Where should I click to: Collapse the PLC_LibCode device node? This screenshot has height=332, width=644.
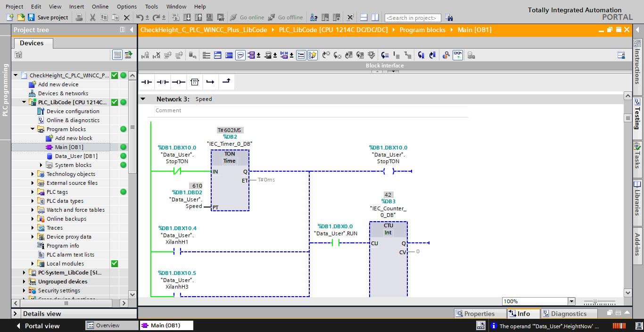point(24,102)
